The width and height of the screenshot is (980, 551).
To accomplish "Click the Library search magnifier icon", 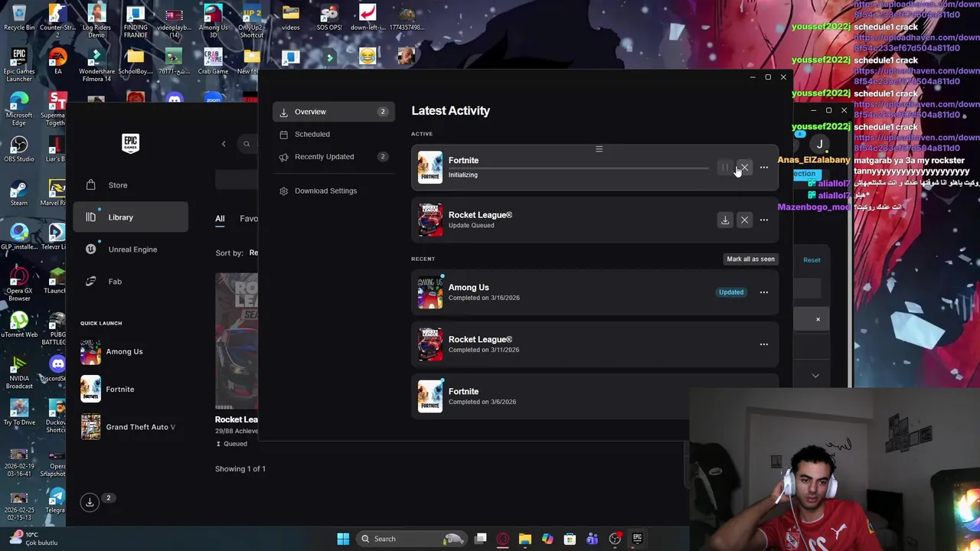I will (x=247, y=144).
